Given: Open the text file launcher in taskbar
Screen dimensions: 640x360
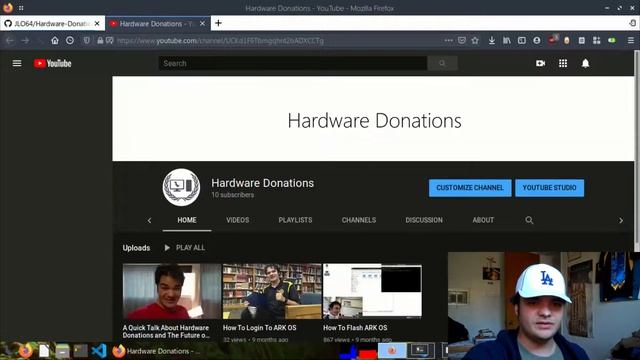Looking at the screenshot, I should click(x=44, y=351).
